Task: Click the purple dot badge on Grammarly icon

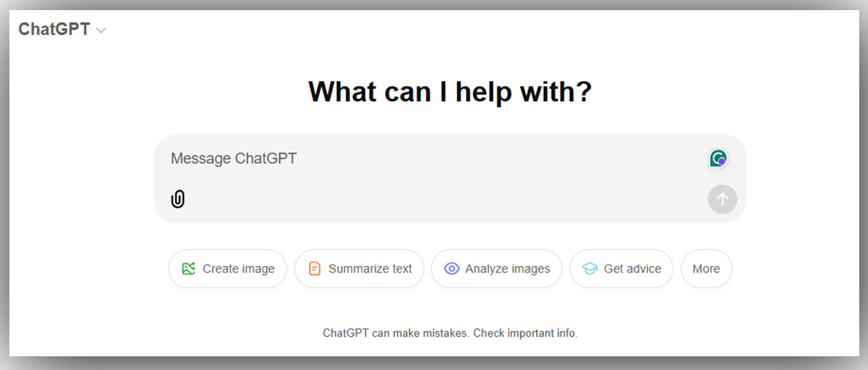Action: click(x=721, y=162)
